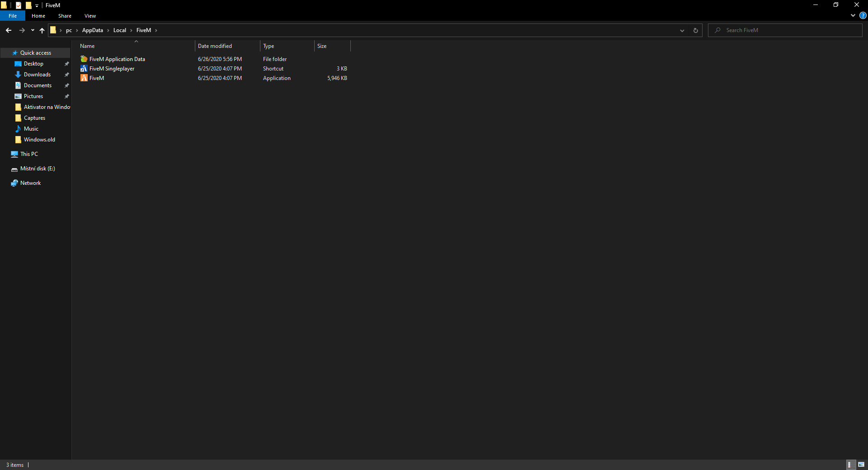Image resolution: width=868 pixels, height=470 pixels.
Task: Open Místní disk (E:) drive
Action: 38,169
